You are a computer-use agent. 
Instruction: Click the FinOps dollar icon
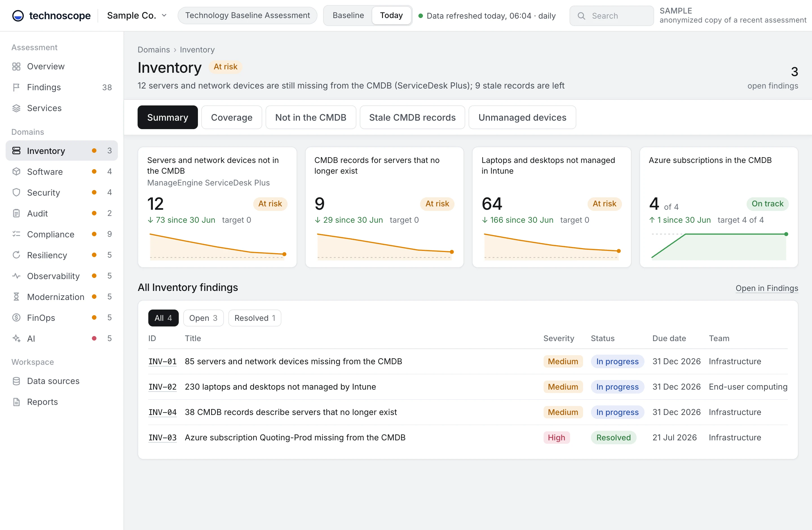pyautogui.click(x=16, y=317)
